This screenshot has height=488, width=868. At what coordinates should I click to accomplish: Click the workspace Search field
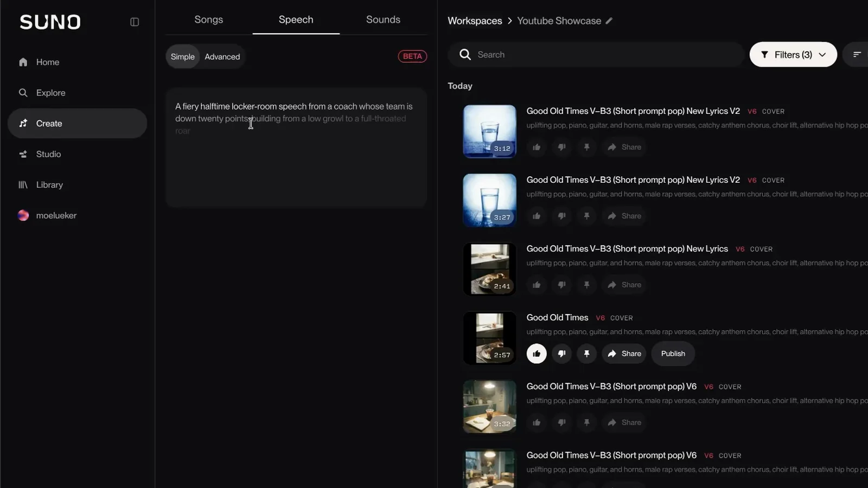tap(595, 54)
